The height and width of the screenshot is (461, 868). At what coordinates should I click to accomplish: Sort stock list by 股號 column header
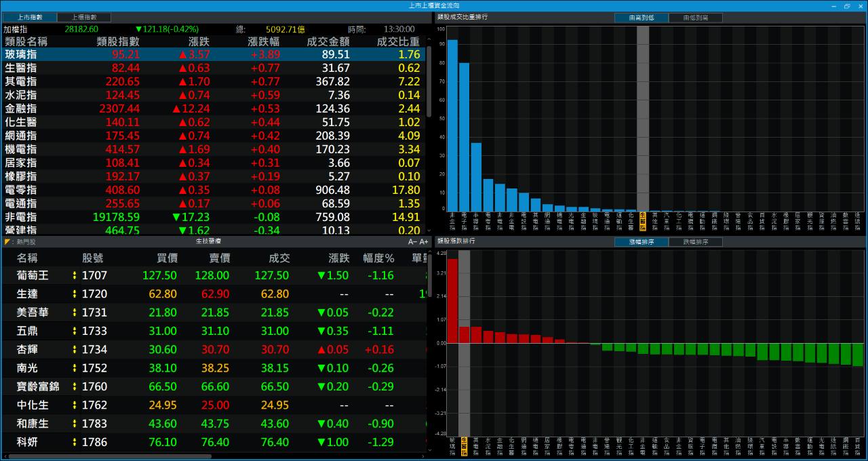coord(93,258)
